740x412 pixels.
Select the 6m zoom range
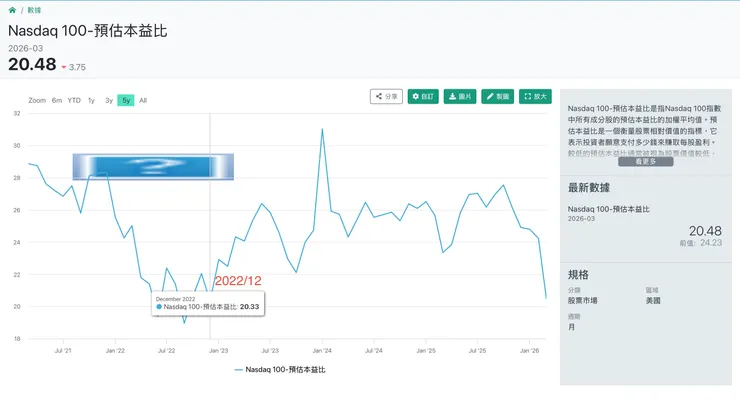tap(57, 101)
